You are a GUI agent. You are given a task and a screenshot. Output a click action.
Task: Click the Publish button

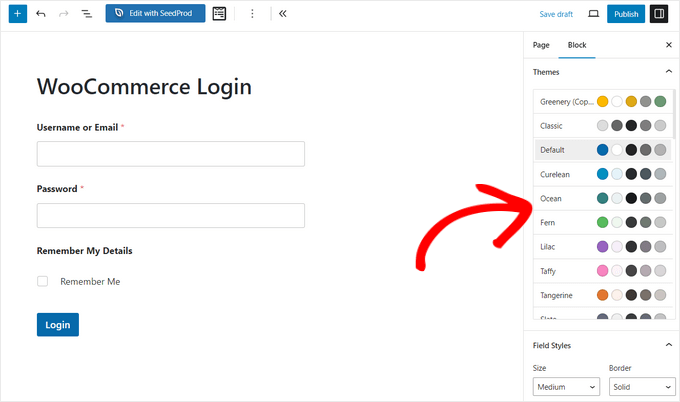(x=626, y=14)
